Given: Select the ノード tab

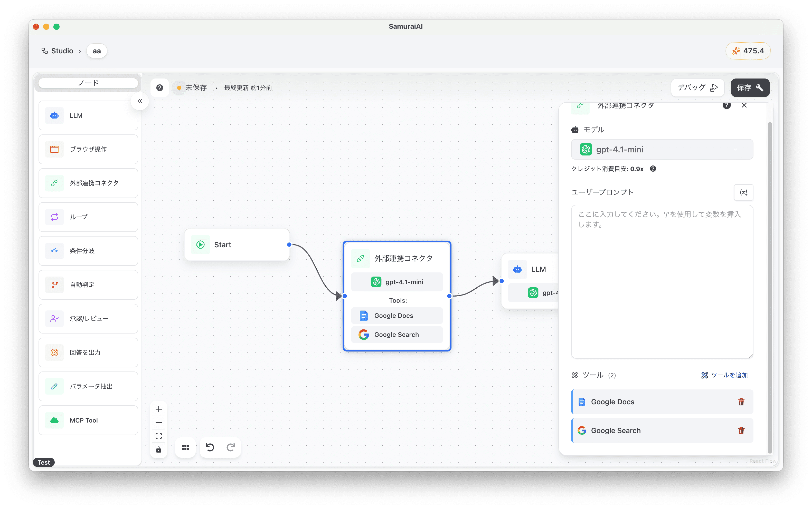Looking at the screenshot, I should coord(88,83).
